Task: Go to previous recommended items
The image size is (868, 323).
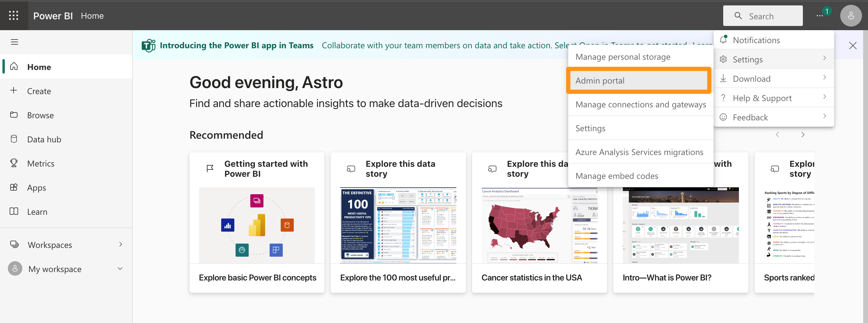Action: (x=777, y=135)
